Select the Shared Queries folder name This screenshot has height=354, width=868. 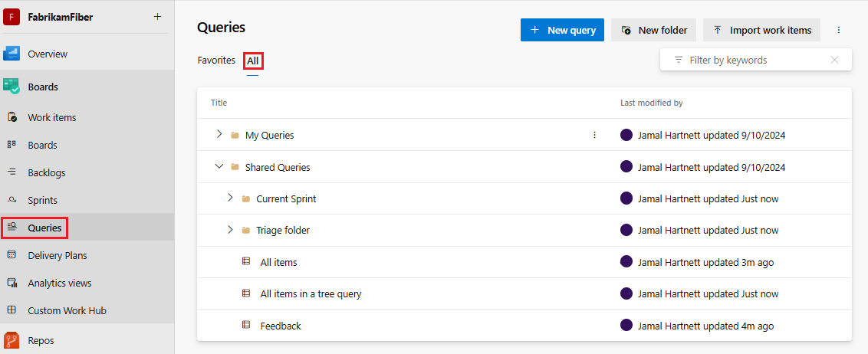click(278, 167)
